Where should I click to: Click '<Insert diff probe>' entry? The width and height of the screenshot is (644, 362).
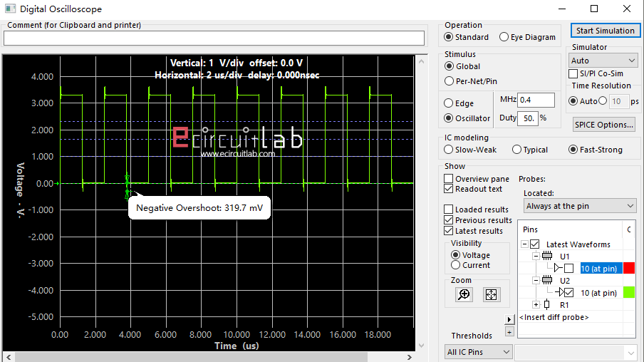[x=554, y=317]
